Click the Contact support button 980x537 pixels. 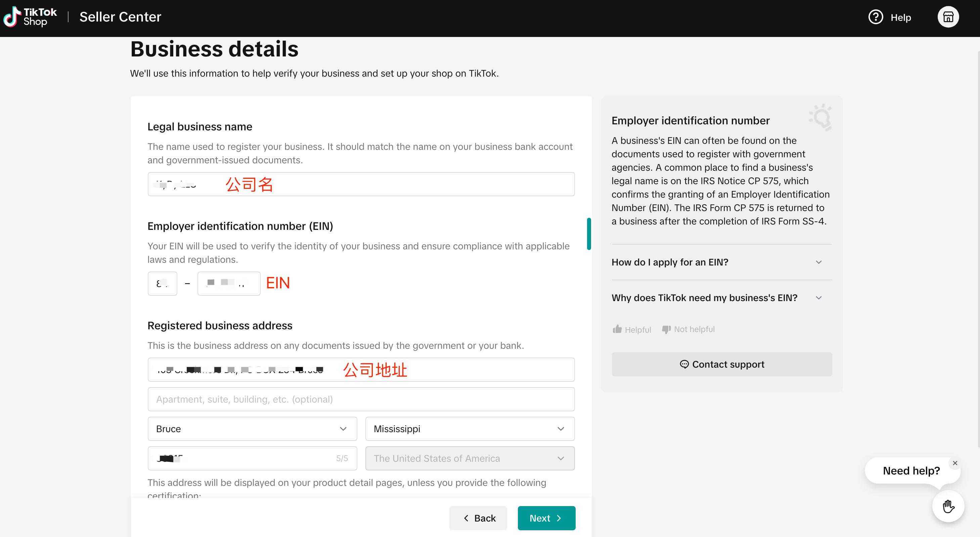721,364
